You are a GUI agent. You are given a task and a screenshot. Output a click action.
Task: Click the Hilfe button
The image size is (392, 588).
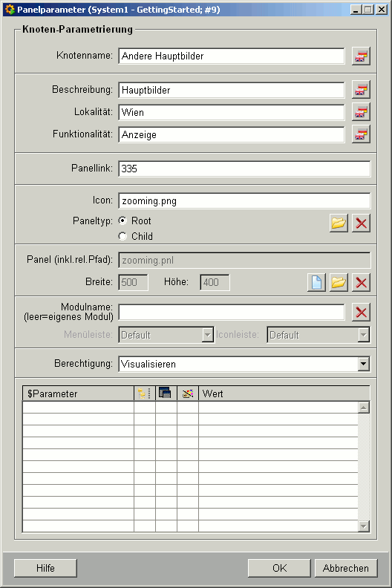click(45, 568)
